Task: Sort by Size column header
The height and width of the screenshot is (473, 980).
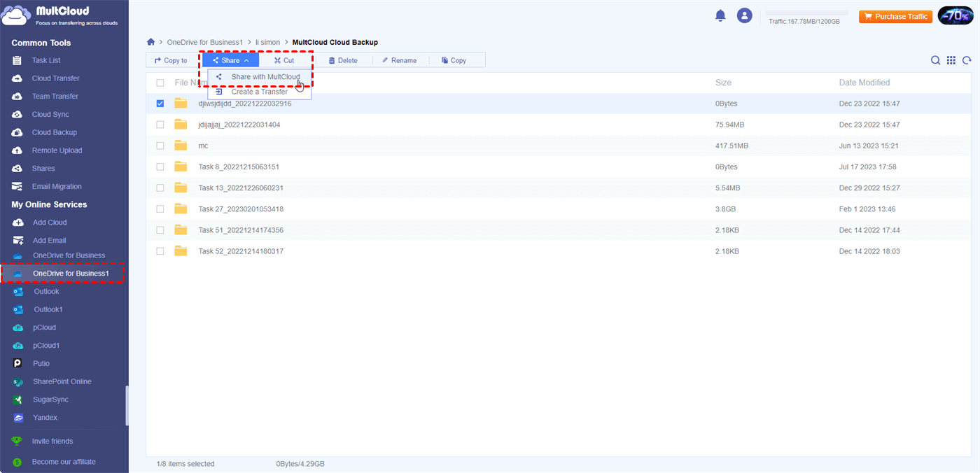Action: [723, 83]
